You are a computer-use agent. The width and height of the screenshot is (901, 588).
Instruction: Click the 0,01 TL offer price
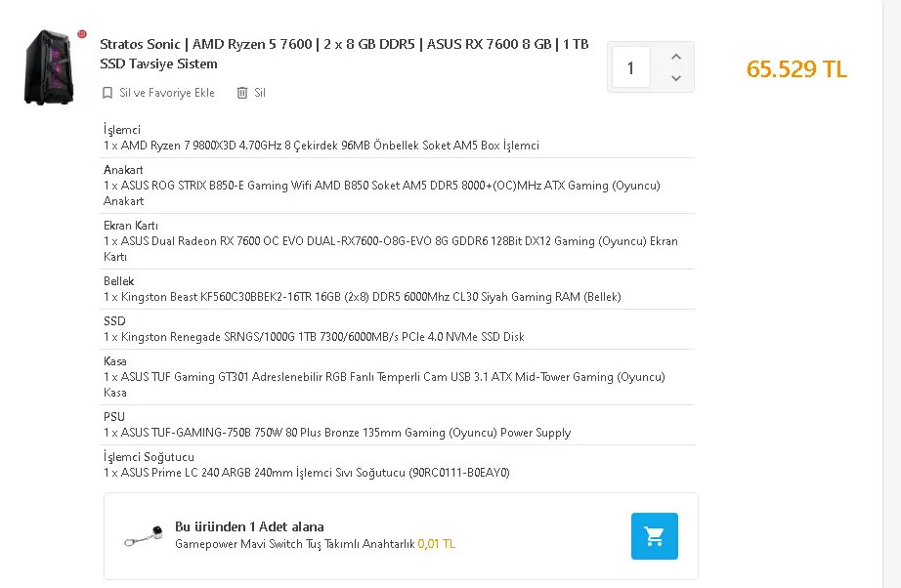click(437, 544)
